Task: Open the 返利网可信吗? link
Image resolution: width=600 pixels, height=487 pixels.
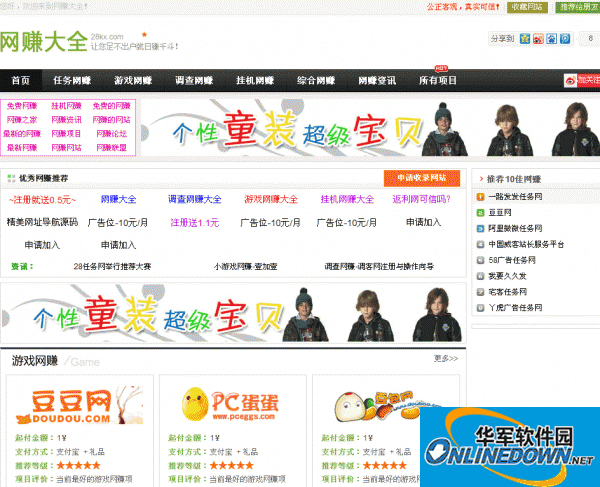Action: point(421,199)
